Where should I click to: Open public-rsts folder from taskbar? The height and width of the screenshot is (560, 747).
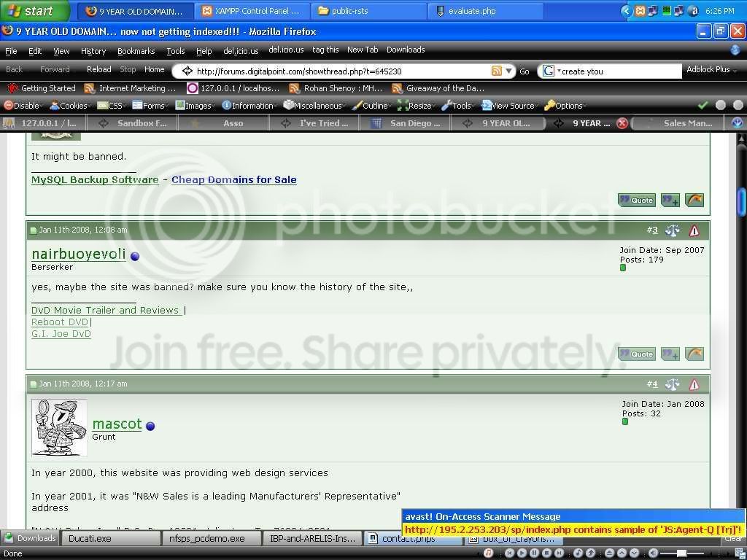click(368, 11)
